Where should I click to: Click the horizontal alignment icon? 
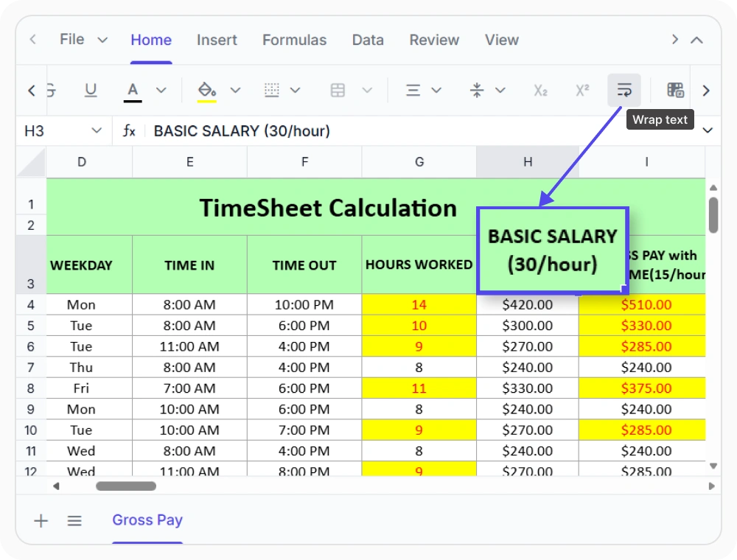[x=413, y=90]
